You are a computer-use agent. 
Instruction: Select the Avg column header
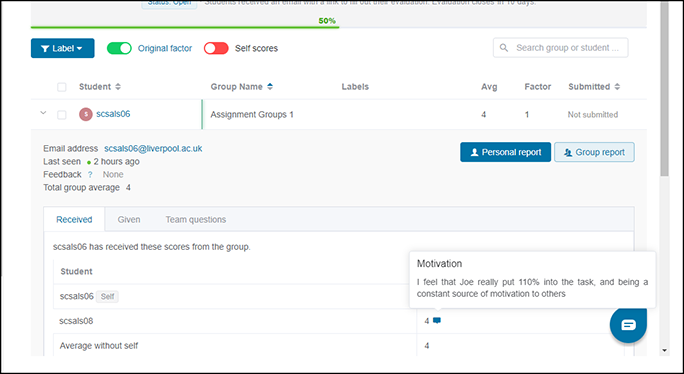pyautogui.click(x=489, y=86)
